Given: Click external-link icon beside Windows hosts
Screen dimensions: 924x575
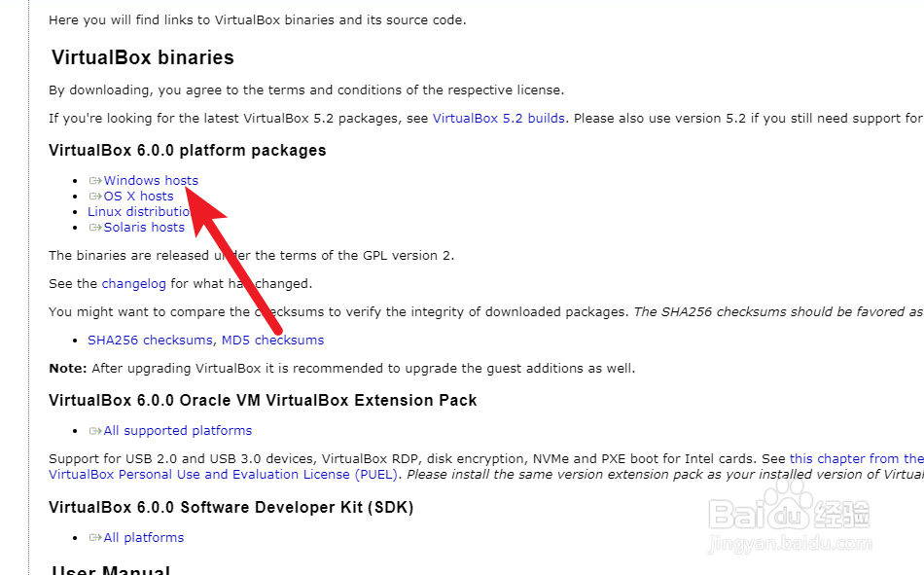Looking at the screenshot, I should [x=95, y=180].
